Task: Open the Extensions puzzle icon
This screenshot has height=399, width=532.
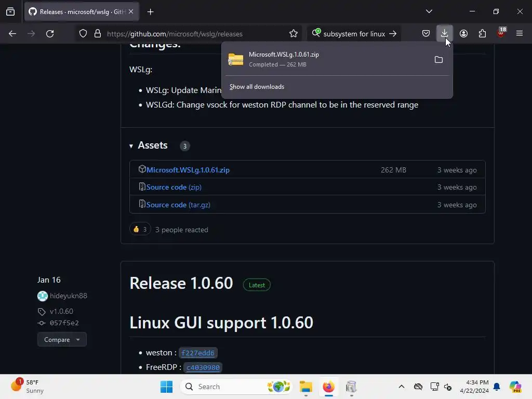Action: [482, 34]
